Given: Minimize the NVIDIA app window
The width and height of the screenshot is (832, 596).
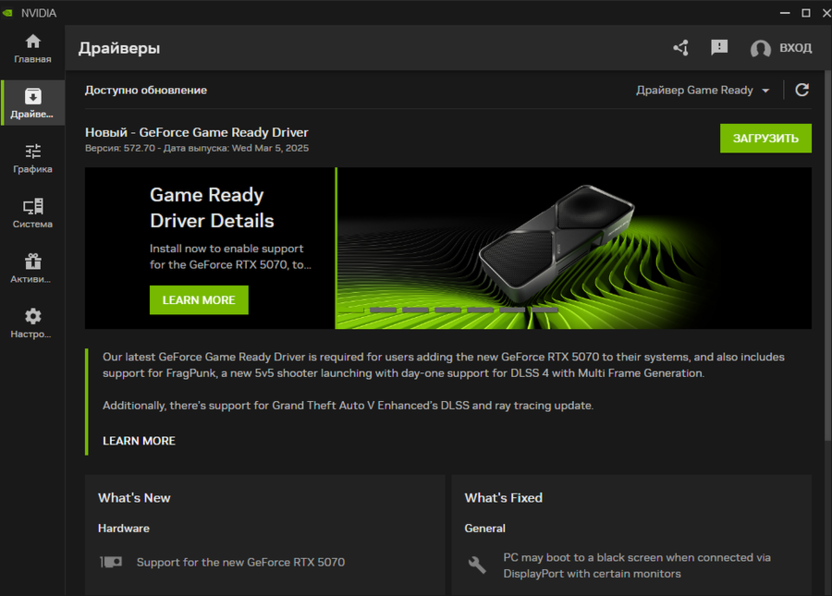Looking at the screenshot, I should pos(783,13).
